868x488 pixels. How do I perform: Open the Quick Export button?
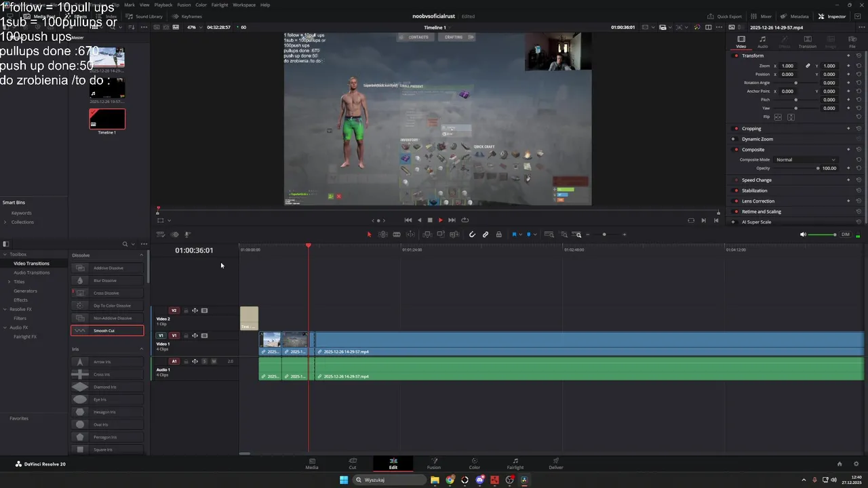tap(724, 16)
